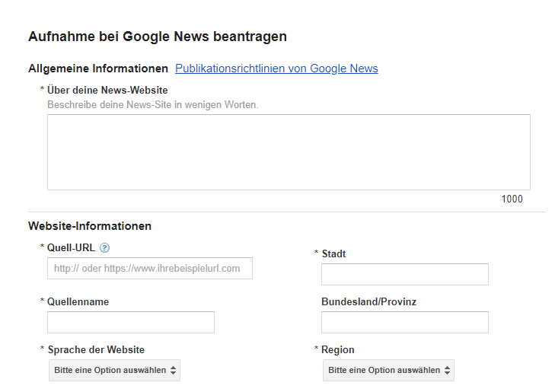Click the Region label
Screen dimensions: 555x392
(338, 350)
